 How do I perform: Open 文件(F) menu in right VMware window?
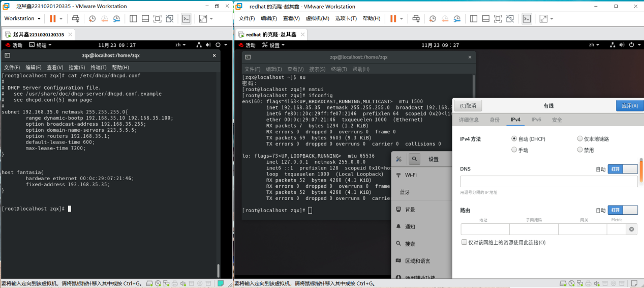247,18
